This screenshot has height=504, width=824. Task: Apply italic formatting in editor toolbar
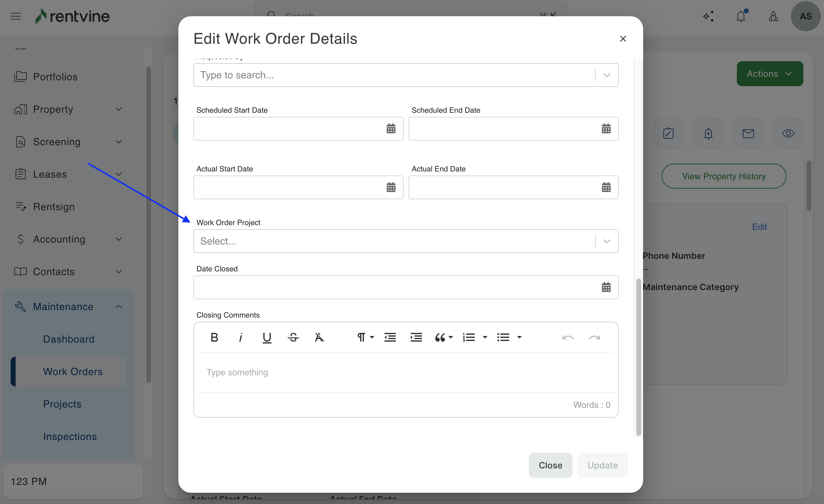tap(241, 338)
